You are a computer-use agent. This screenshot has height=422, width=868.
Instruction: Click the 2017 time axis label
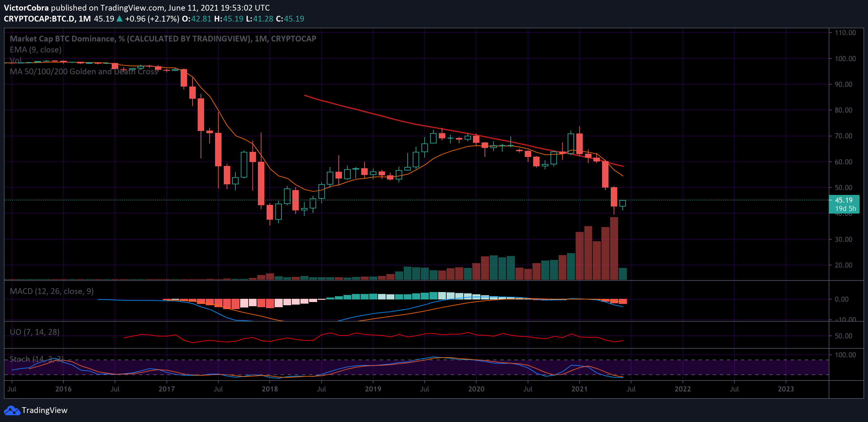click(x=166, y=389)
